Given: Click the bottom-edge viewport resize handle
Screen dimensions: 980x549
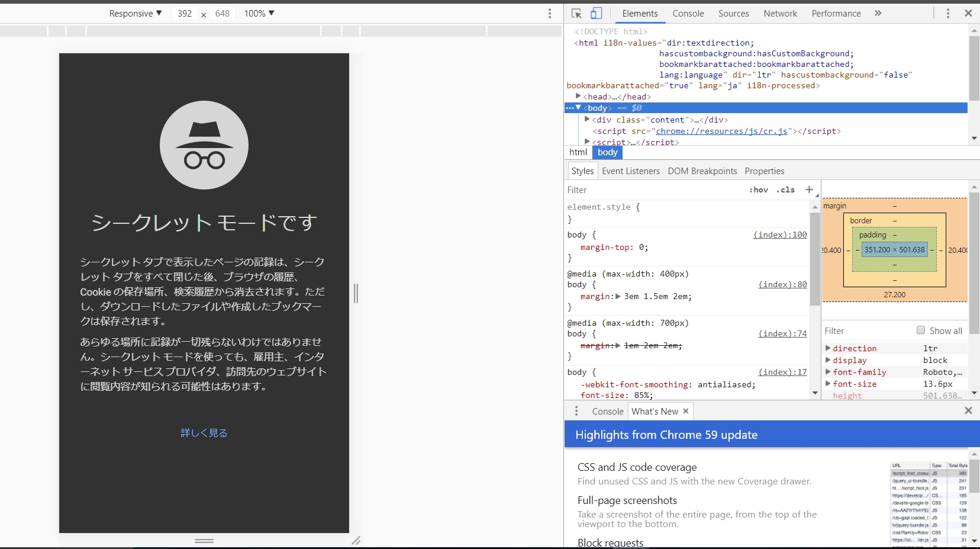Looking at the screenshot, I should [x=204, y=541].
